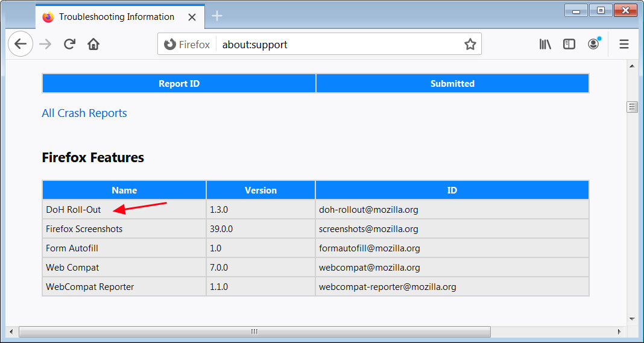Image resolution: width=644 pixels, height=343 pixels.
Task: Select the Web Compat name cell
Action: pos(124,268)
